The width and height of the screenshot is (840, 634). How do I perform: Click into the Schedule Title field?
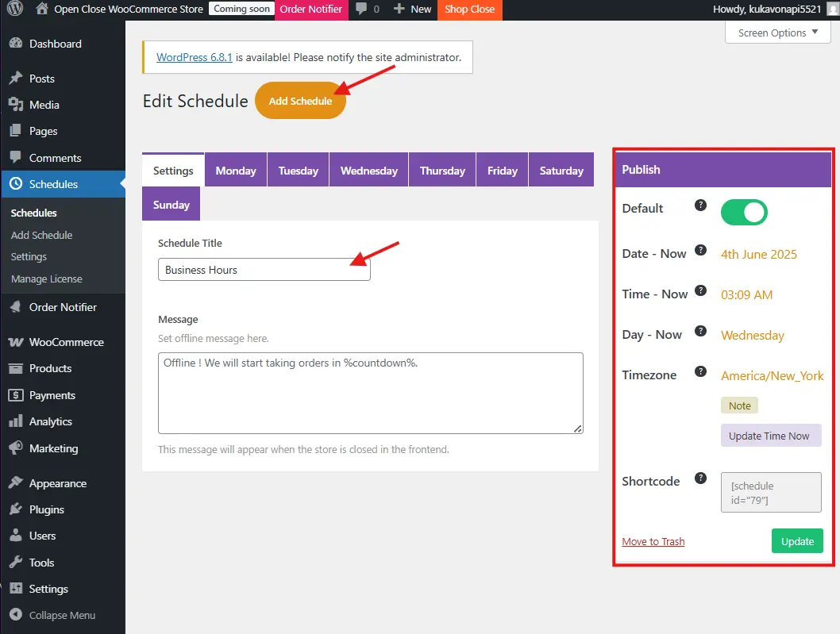click(x=264, y=269)
